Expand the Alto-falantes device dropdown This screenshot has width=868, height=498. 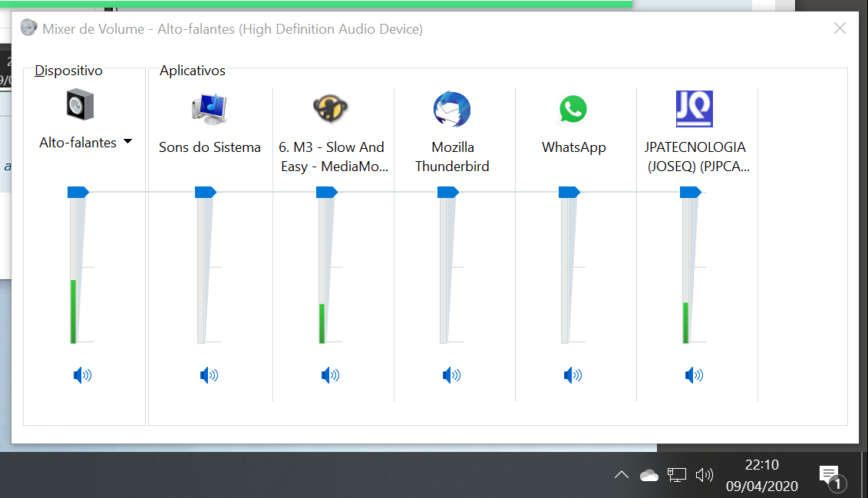[x=127, y=142]
